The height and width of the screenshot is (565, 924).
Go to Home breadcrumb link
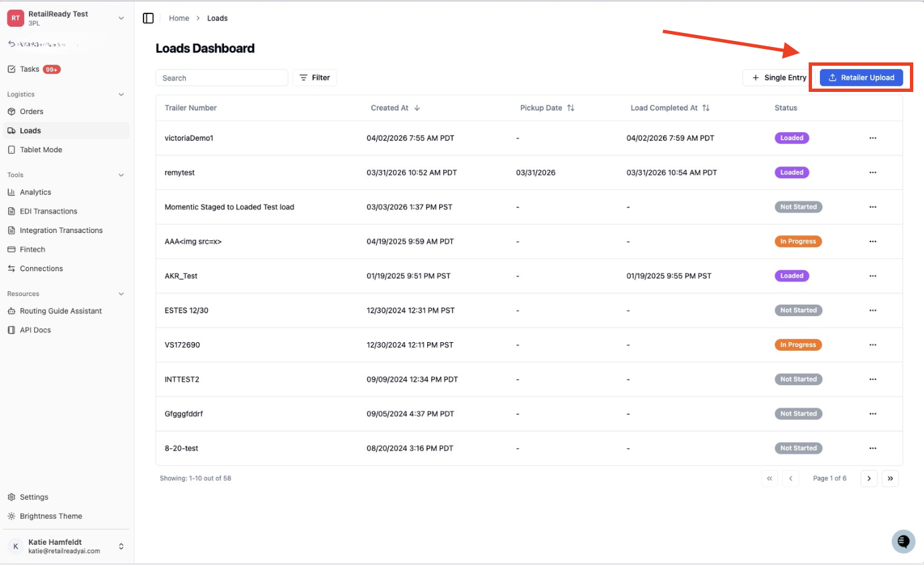[179, 18]
